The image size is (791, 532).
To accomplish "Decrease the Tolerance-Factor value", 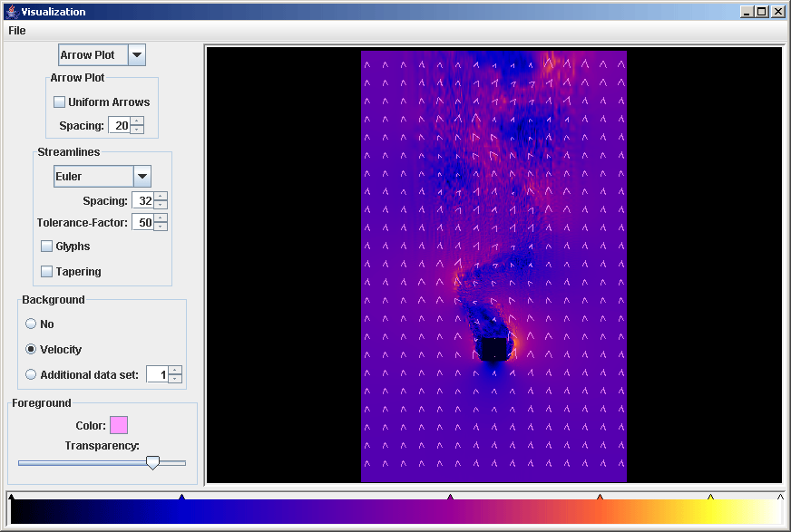I will (x=161, y=227).
